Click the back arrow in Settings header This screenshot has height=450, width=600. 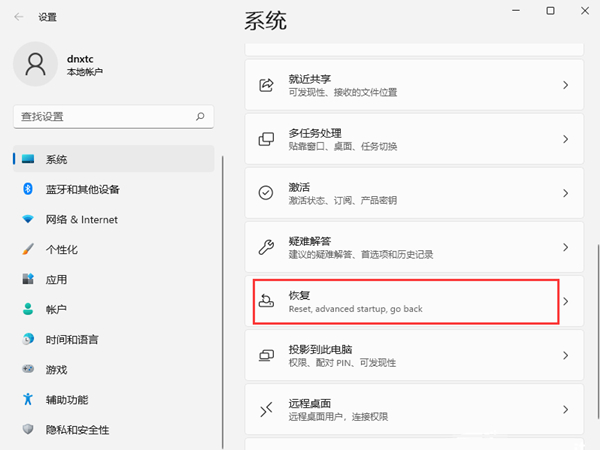click(18, 16)
